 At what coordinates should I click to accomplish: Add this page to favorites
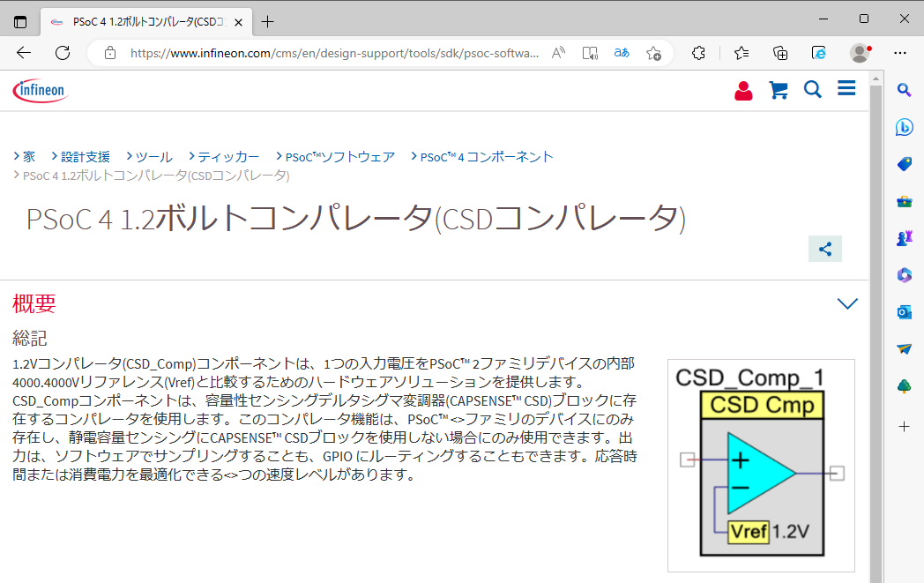click(x=653, y=53)
